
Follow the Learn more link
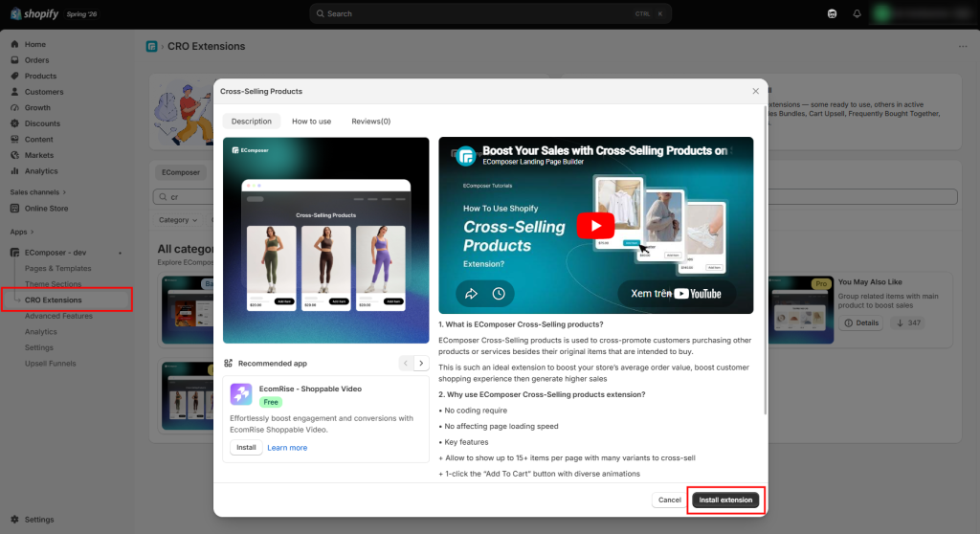[x=287, y=448]
